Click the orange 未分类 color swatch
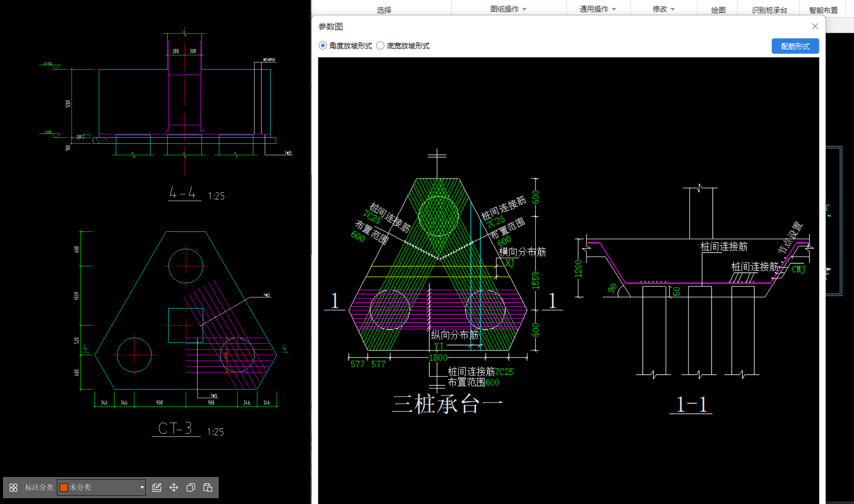The image size is (854, 504). (x=64, y=487)
